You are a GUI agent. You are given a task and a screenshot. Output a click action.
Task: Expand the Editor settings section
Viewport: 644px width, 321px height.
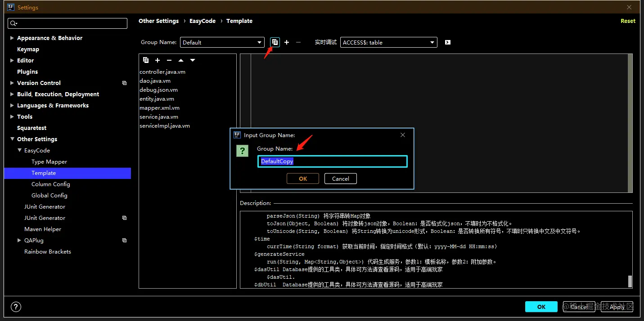[12, 61]
